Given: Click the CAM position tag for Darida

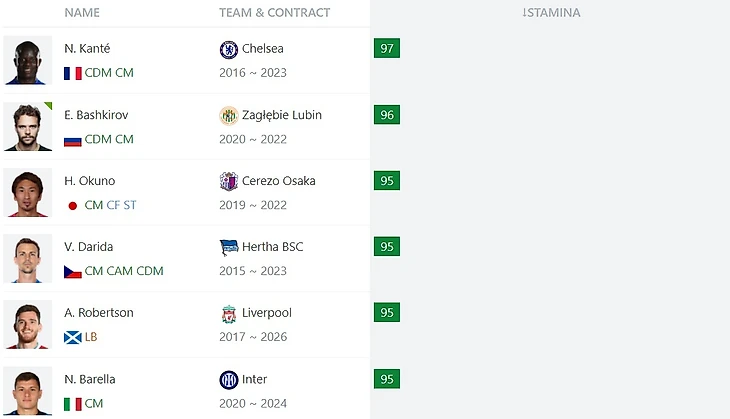Looking at the screenshot, I should pos(119,271).
